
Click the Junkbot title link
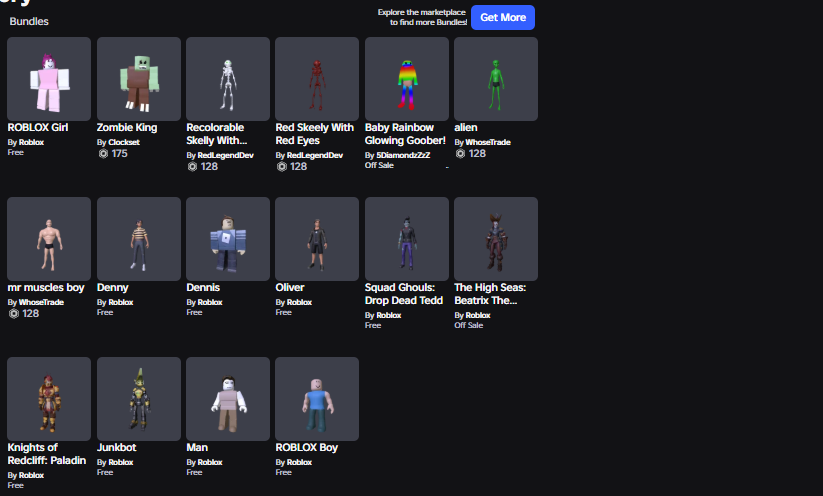pos(117,448)
